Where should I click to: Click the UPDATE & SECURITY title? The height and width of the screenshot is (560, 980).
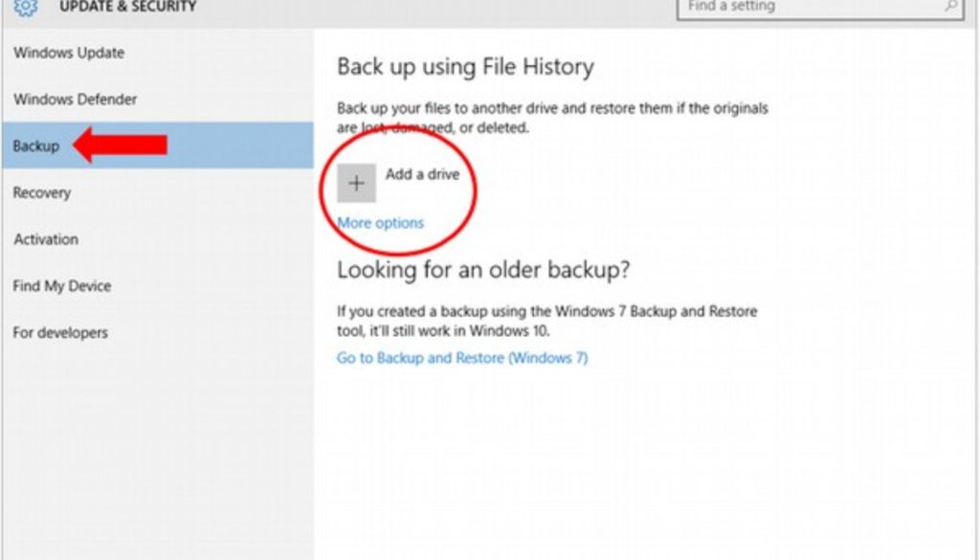pos(126,6)
